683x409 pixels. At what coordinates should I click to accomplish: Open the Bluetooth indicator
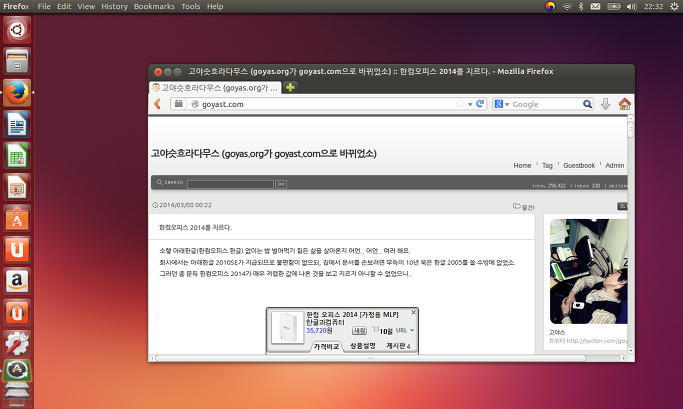click(581, 6)
